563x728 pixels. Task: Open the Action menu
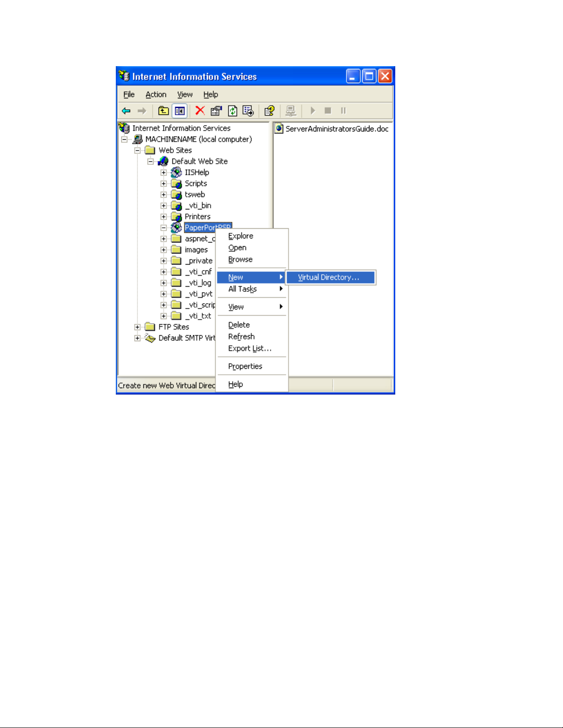tap(156, 94)
